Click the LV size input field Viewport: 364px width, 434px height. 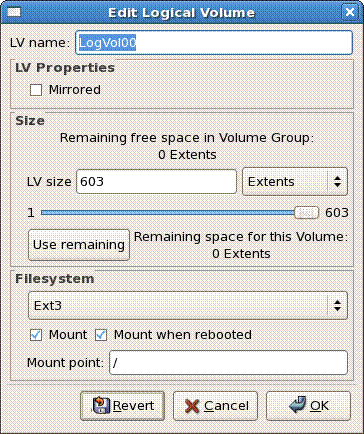(156, 182)
